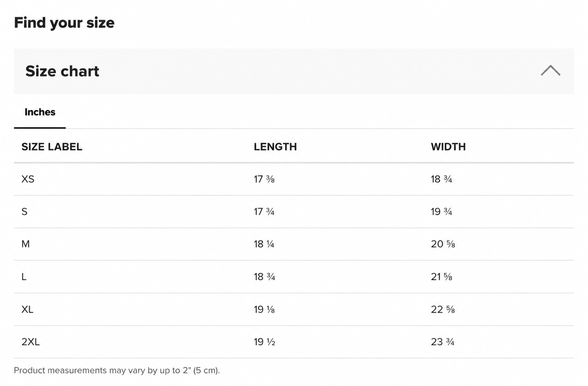Click the product measurements disclaimer text

click(117, 370)
